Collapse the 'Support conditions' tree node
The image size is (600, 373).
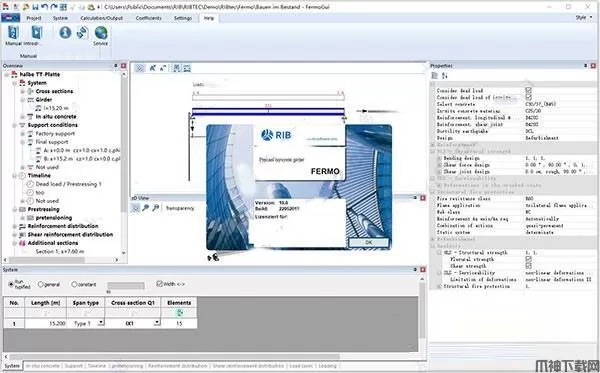click(x=15, y=125)
